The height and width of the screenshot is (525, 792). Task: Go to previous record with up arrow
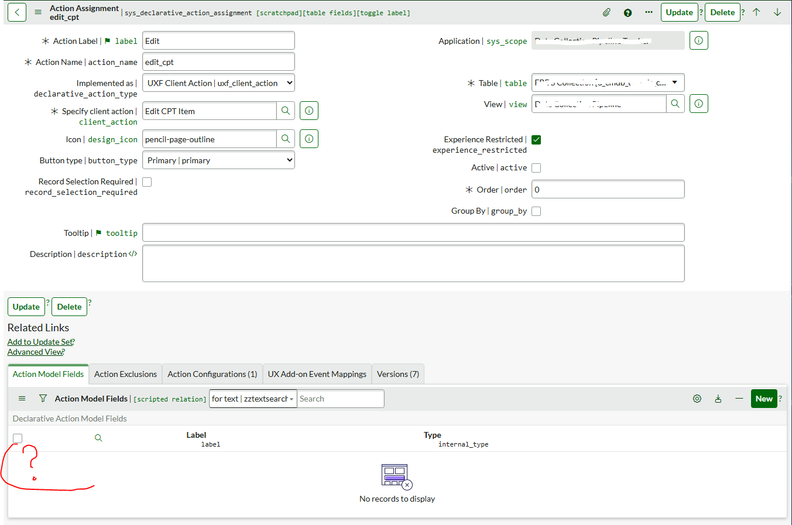point(756,13)
